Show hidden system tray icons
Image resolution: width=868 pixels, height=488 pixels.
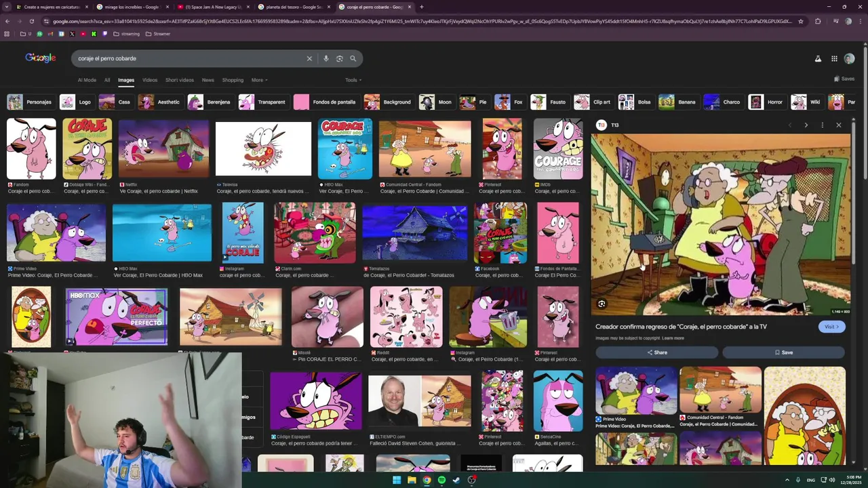click(x=787, y=480)
